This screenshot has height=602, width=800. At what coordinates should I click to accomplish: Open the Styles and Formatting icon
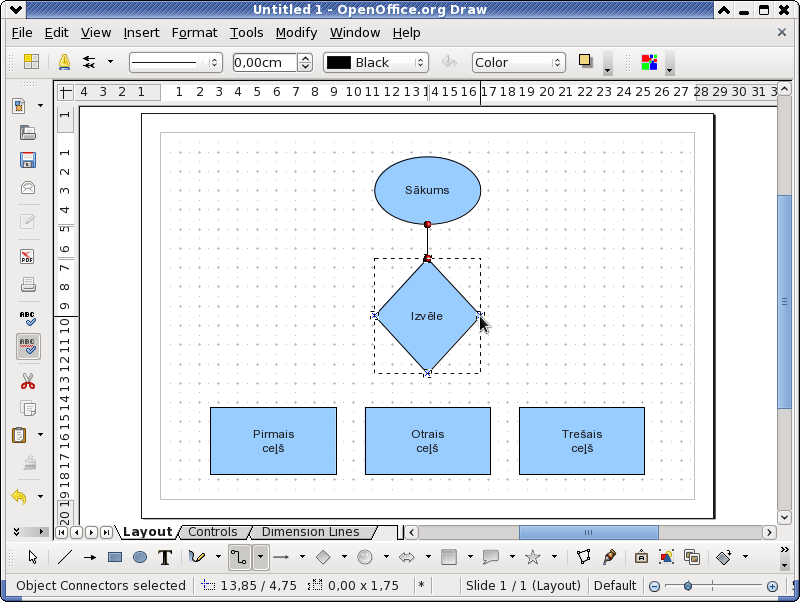31,62
